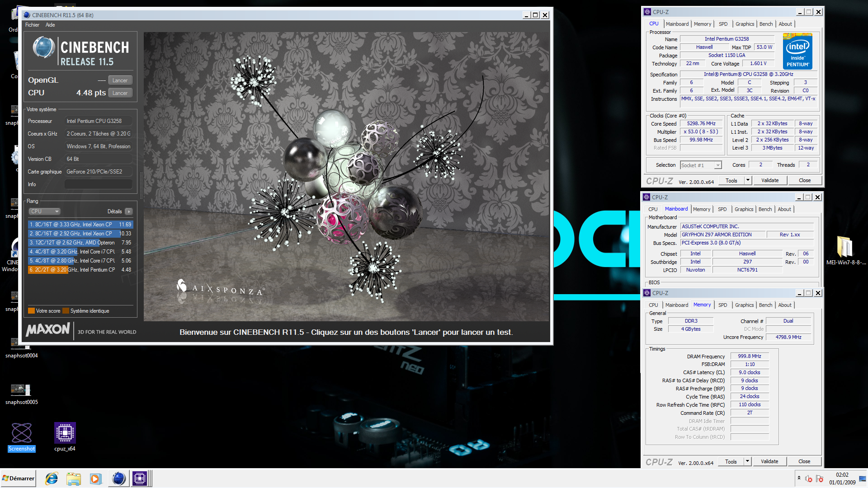Click Tools in the CPU tab CPU-Z window
The height and width of the screenshot is (488, 868).
(731, 181)
